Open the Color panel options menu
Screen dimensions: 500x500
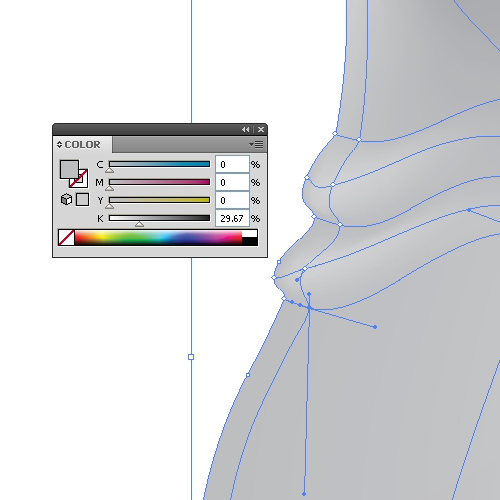(256, 144)
